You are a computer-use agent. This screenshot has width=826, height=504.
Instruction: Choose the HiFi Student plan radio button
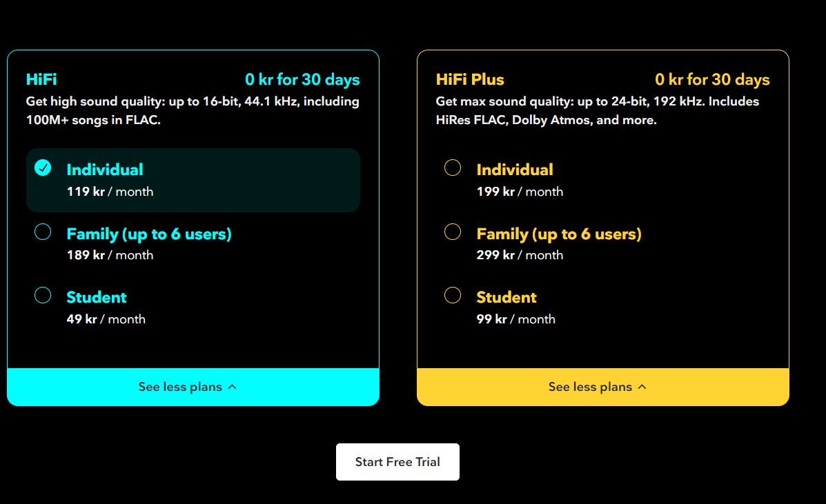[43, 296]
